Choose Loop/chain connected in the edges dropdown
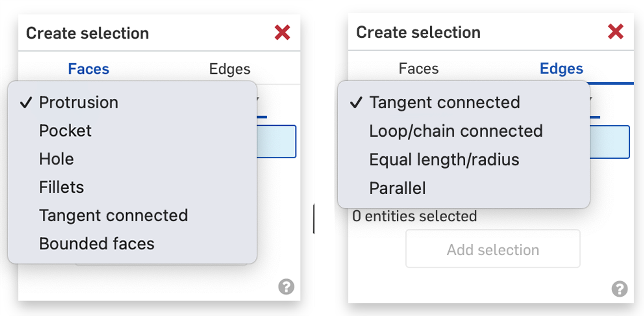The image size is (644, 316). pos(456,131)
